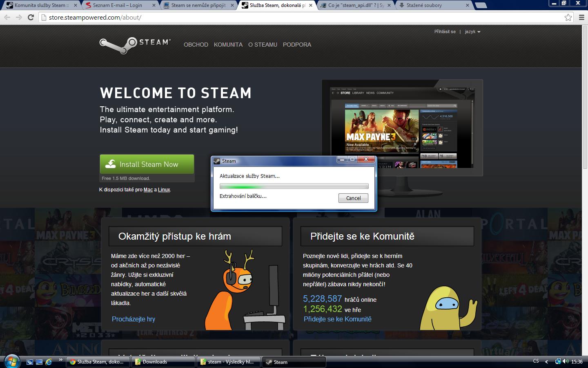The height and width of the screenshot is (368, 588).
Task: Open the KOMUNITA menu item
Action: coord(228,45)
